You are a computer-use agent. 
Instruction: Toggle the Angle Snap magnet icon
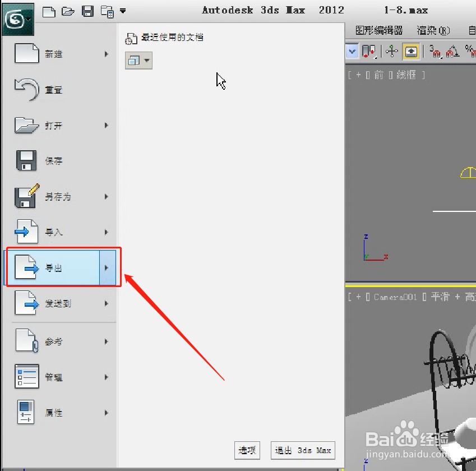(x=452, y=52)
